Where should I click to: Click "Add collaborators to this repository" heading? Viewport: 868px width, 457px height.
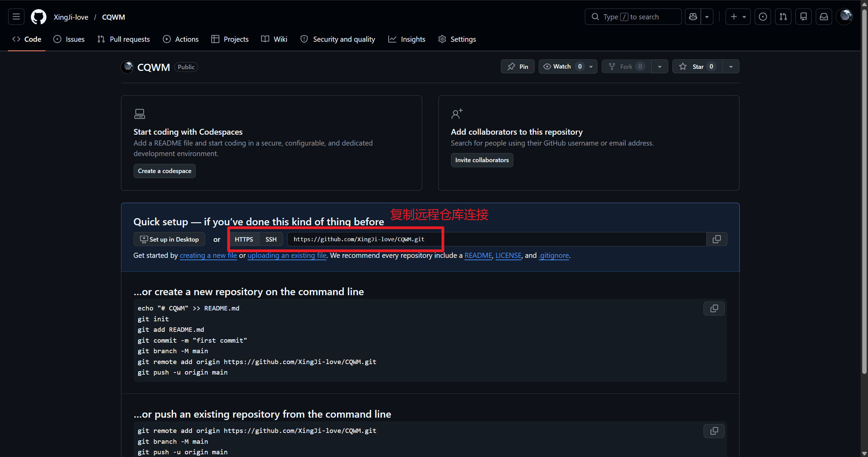point(517,132)
